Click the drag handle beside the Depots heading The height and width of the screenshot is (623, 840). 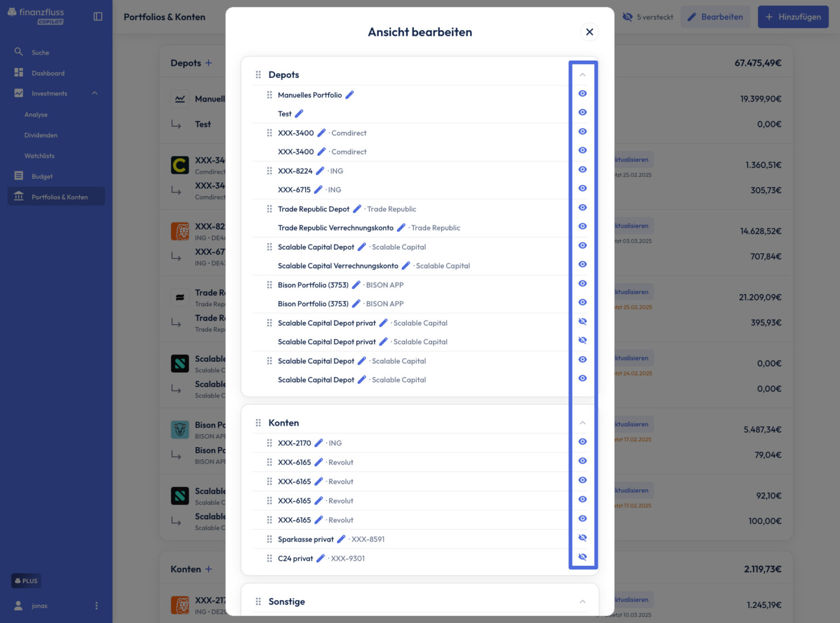[x=258, y=74]
